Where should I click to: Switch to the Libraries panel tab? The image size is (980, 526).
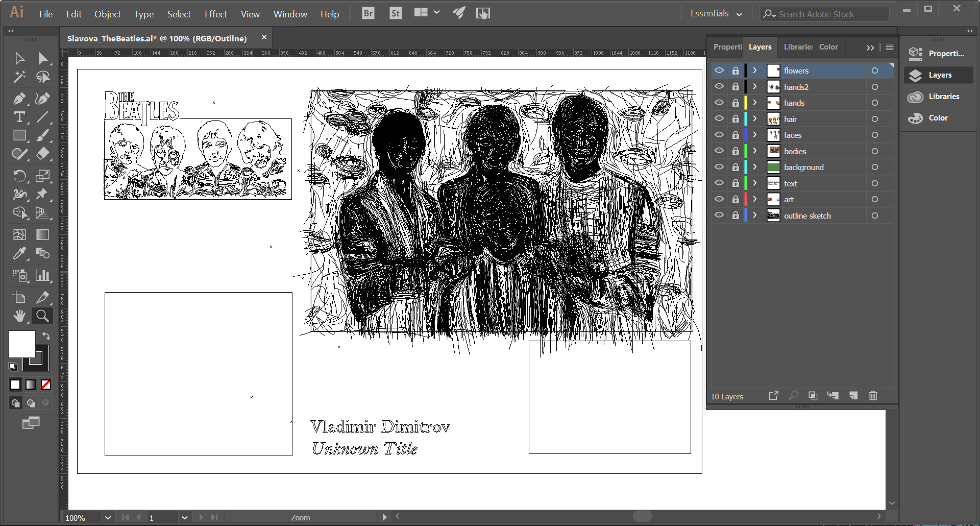(x=798, y=47)
